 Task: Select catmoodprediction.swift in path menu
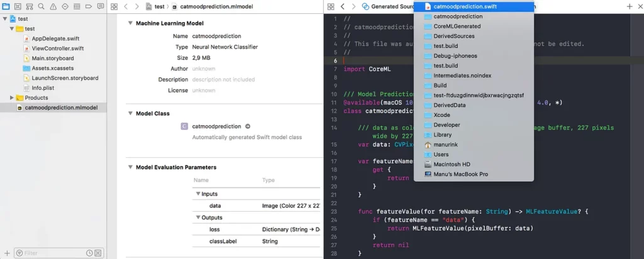[x=474, y=6]
